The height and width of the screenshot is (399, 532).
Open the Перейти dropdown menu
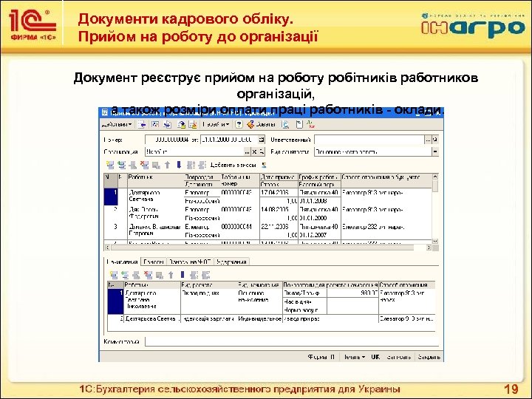pos(216,125)
